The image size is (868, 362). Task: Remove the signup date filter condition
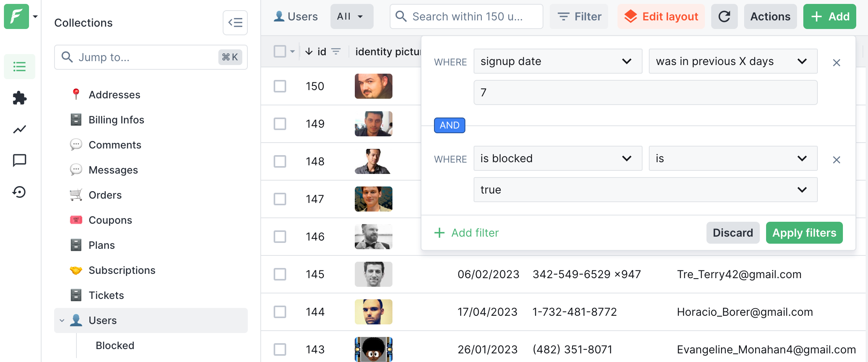[x=836, y=63]
